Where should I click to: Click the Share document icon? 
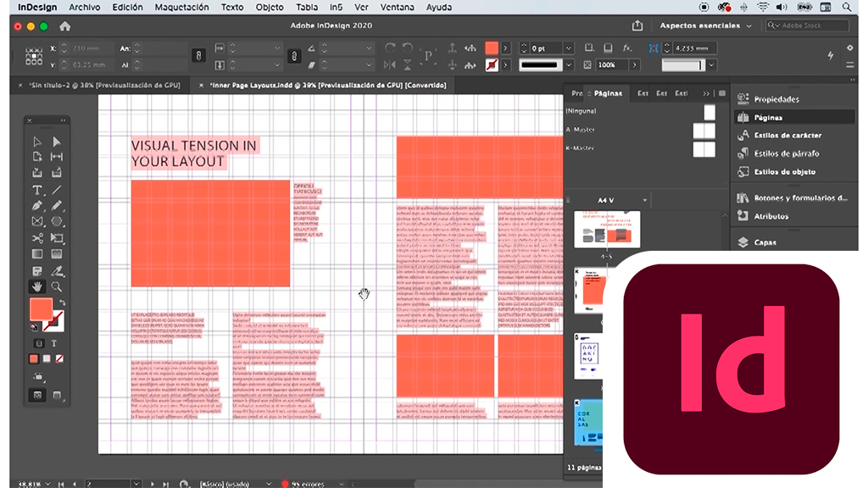tap(637, 26)
